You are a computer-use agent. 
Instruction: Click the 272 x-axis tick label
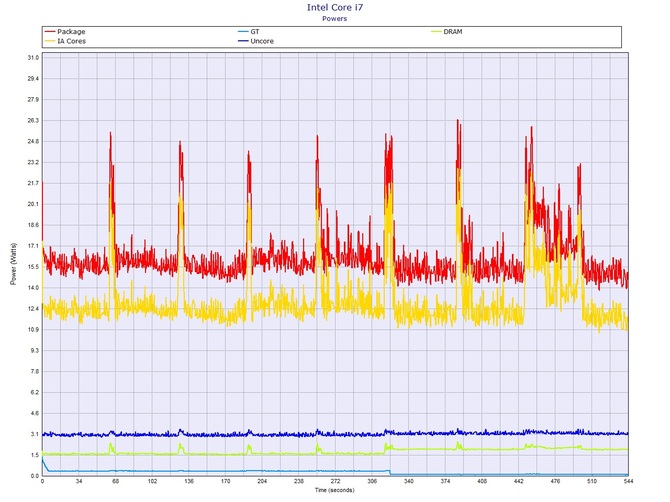coord(335,481)
